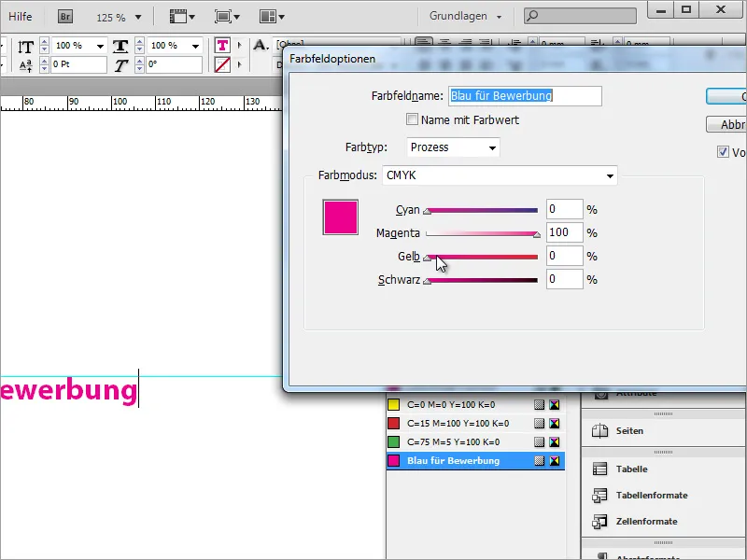Click the process color icon on the red swatch row
Screen dimensions: 747x560
tap(539, 424)
